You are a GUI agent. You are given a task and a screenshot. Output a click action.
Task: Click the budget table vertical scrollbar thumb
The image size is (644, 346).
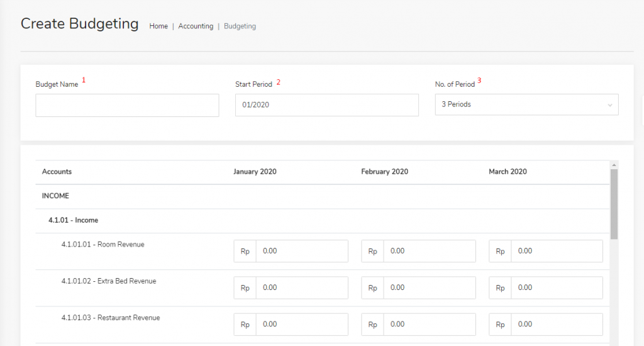pyautogui.click(x=614, y=204)
